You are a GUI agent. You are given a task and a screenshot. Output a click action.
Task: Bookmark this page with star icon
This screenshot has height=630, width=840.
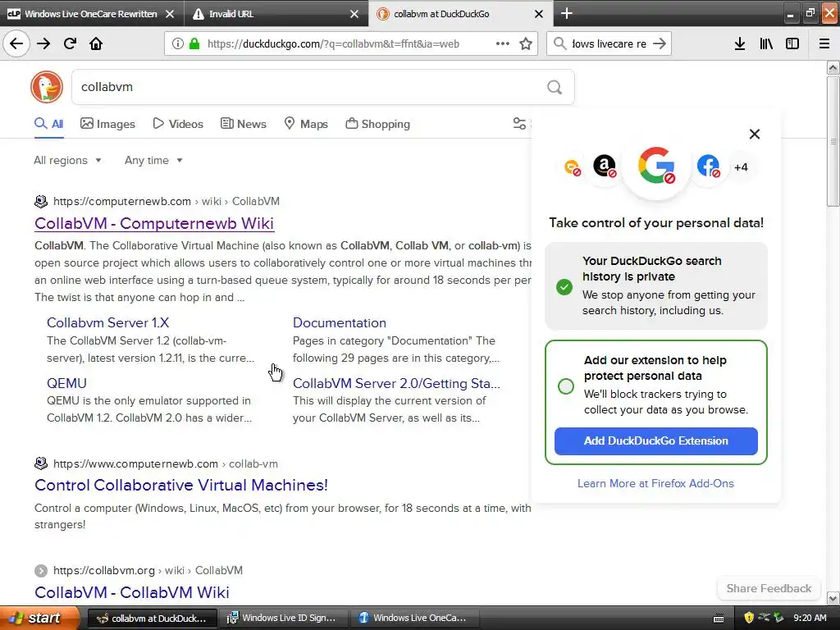tap(526, 43)
